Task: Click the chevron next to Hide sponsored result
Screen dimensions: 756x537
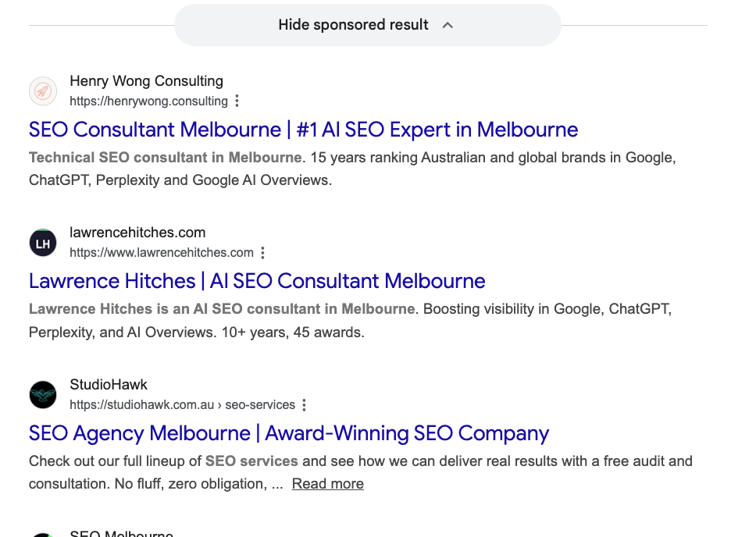Action: [x=448, y=25]
